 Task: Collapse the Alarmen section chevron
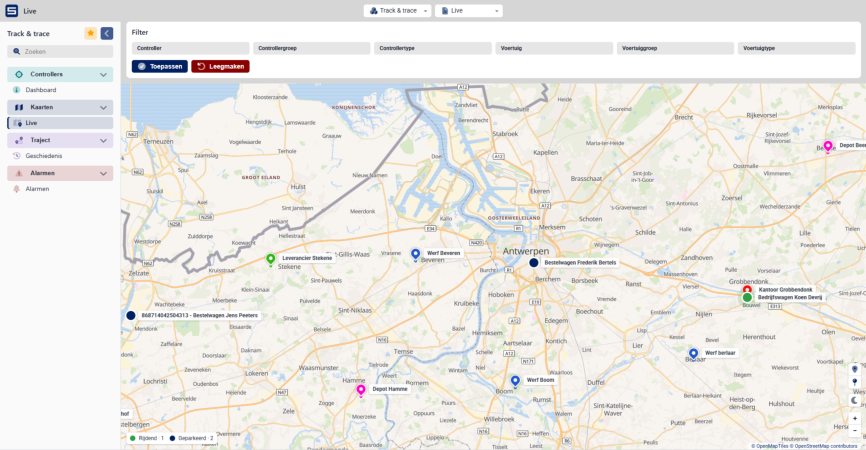[x=103, y=173]
